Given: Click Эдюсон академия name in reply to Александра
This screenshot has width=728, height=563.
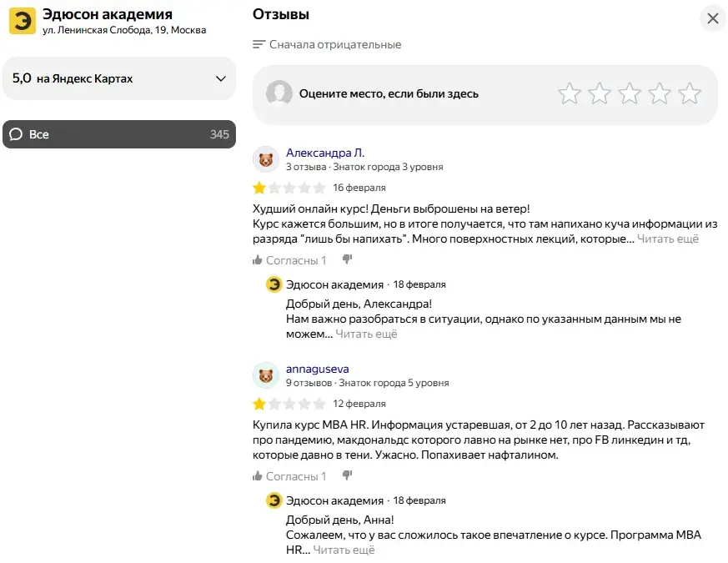Looking at the screenshot, I should (x=334, y=284).
